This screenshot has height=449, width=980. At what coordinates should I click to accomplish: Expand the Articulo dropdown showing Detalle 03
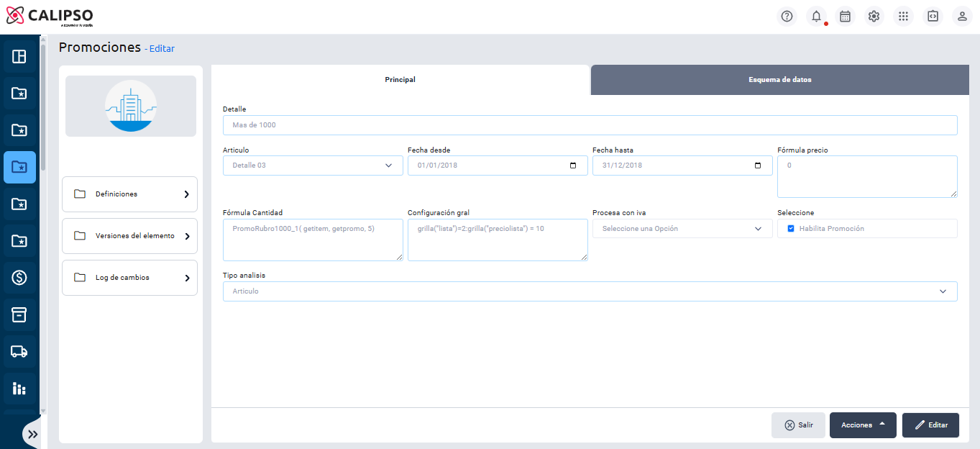point(313,165)
